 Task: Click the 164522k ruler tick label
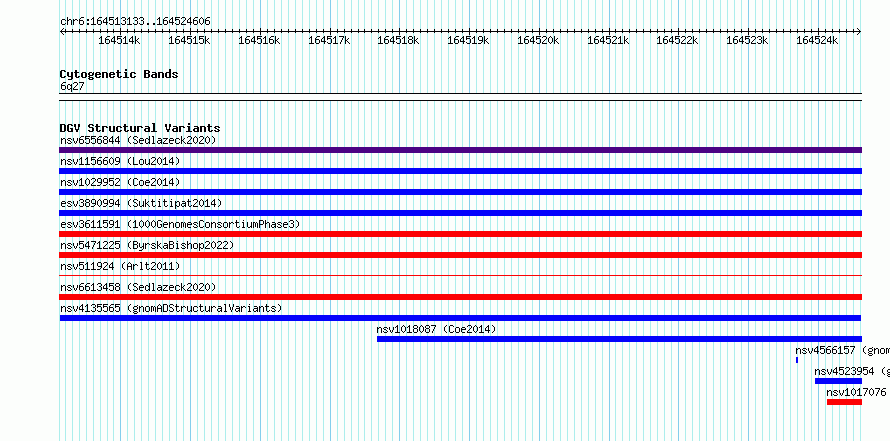click(x=677, y=40)
